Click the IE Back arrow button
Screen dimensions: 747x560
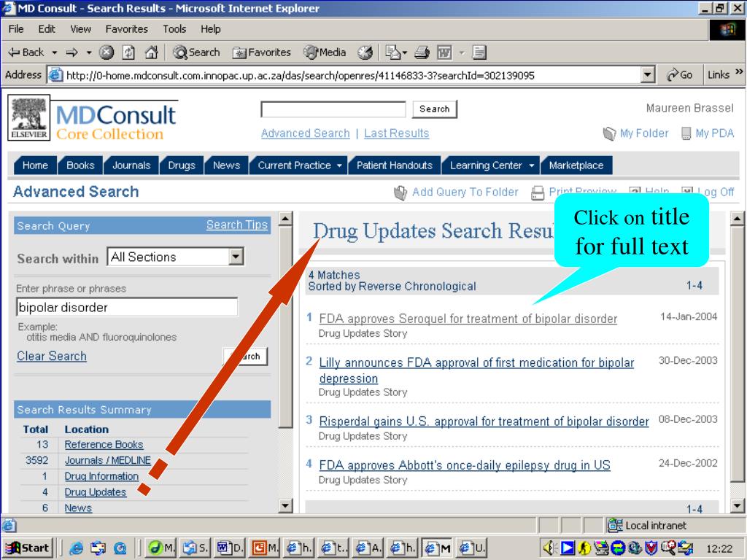coord(26,52)
